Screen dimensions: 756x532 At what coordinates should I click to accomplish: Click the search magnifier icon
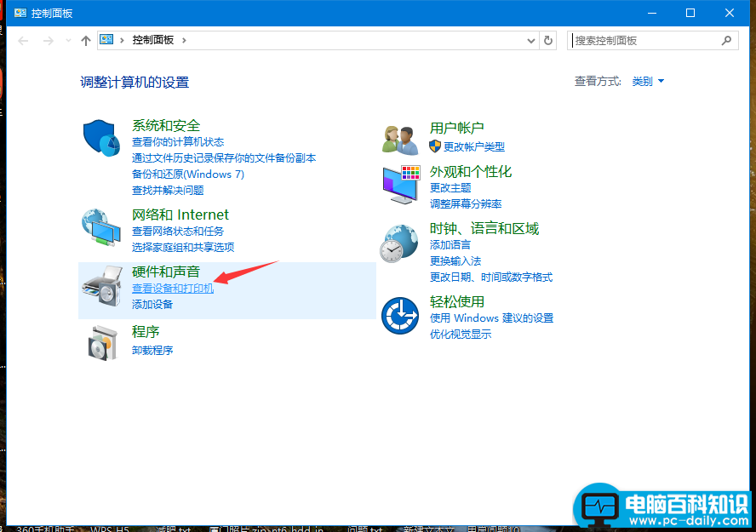coord(726,40)
